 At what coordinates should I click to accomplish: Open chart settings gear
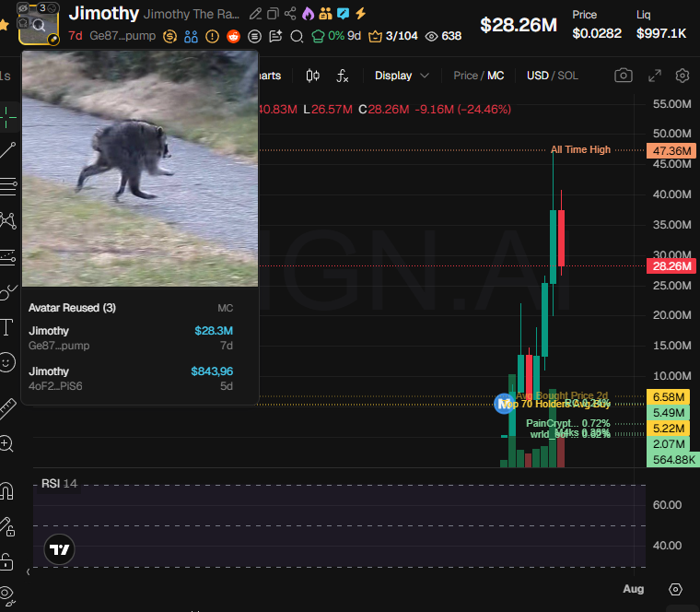click(x=682, y=76)
